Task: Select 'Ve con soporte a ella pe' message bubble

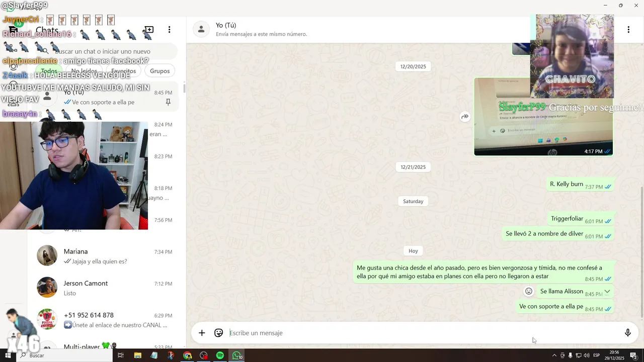Action: [x=565, y=307]
